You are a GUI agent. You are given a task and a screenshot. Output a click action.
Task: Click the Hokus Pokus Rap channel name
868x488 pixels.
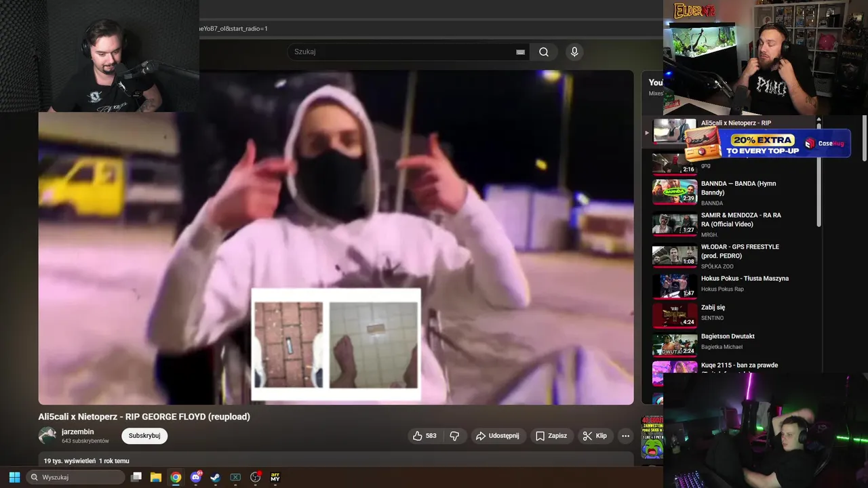pyautogui.click(x=722, y=289)
